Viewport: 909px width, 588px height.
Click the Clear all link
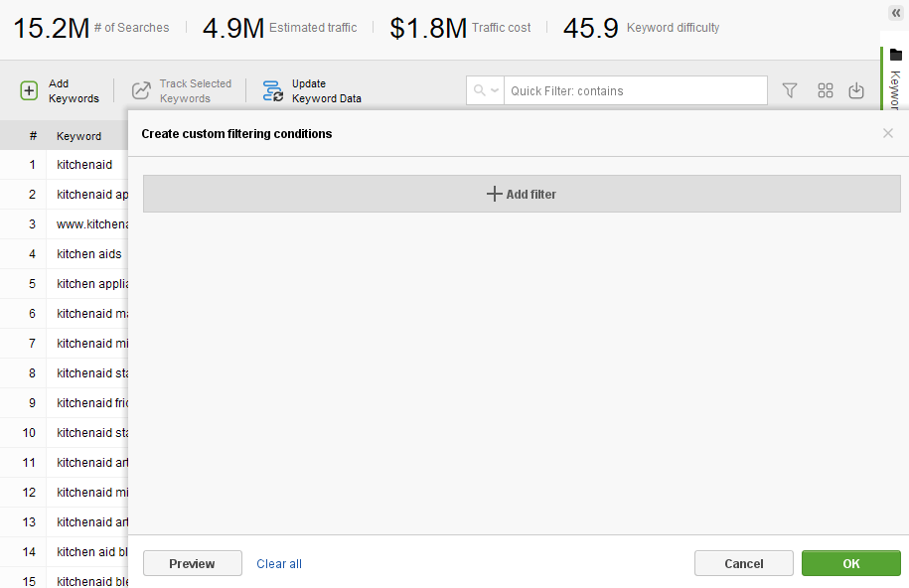pyautogui.click(x=279, y=563)
